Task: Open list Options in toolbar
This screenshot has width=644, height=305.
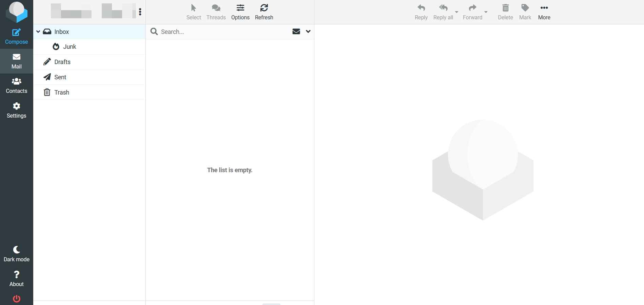Action: [240, 12]
